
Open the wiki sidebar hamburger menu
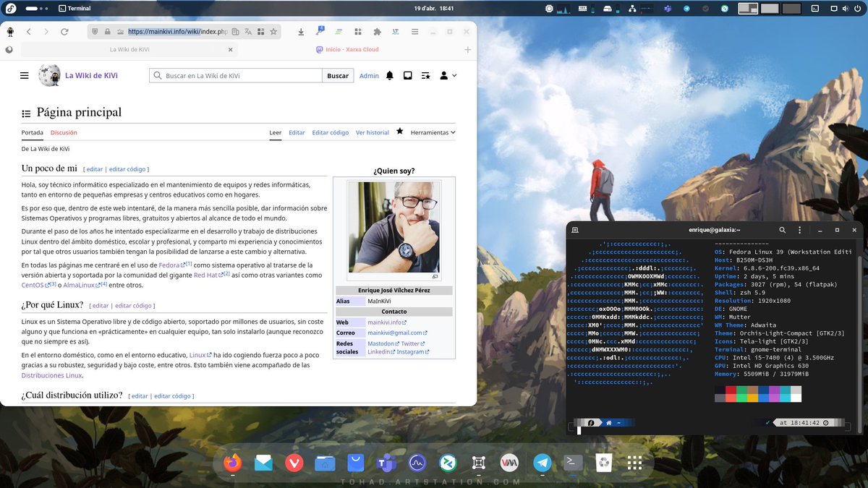coord(24,75)
